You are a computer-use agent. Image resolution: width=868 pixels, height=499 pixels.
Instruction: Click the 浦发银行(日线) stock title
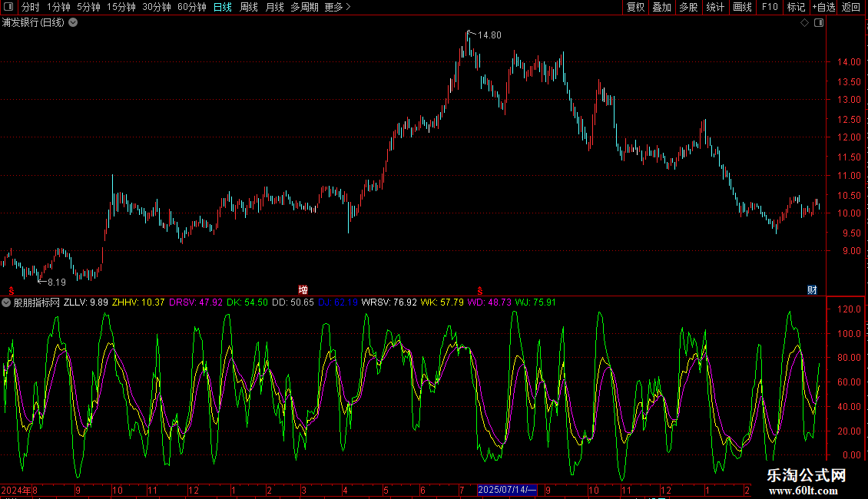point(33,23)
